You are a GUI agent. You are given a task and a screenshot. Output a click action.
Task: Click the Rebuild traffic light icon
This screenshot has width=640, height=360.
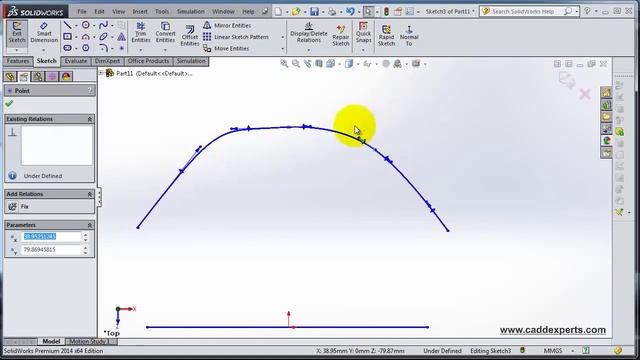point(386,11)
